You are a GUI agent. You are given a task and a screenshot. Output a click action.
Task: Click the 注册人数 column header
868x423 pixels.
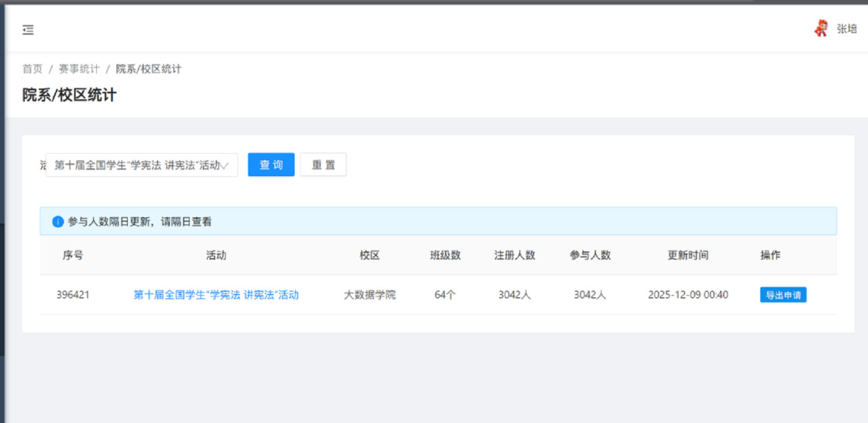pyautogui.click(x=514, y=255)
